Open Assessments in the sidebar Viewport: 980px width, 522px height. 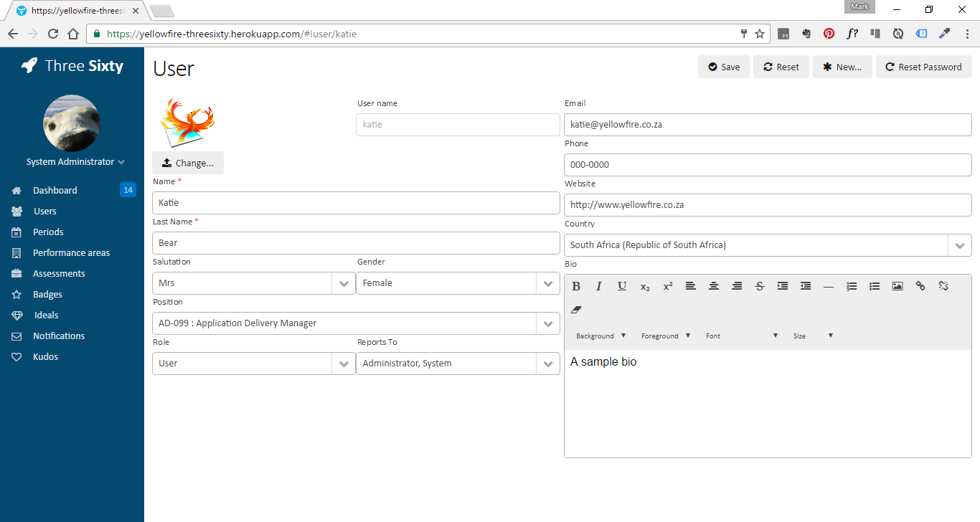tap(59, 273)
